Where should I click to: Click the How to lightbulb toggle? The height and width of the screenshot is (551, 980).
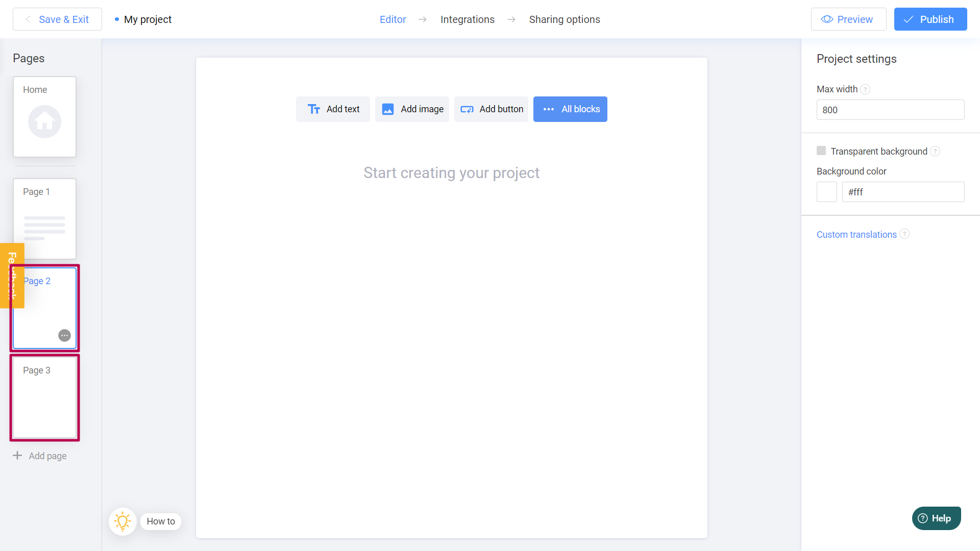tap(123, 521)
